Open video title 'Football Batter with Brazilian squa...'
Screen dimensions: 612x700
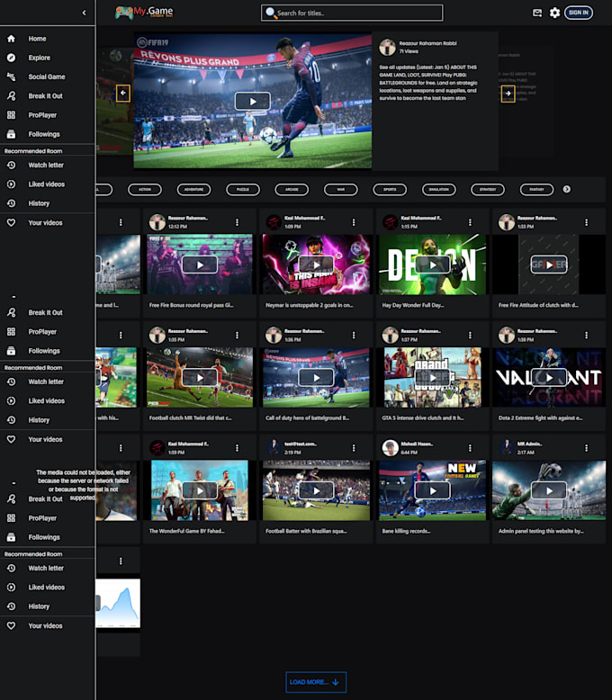[306, 531]
